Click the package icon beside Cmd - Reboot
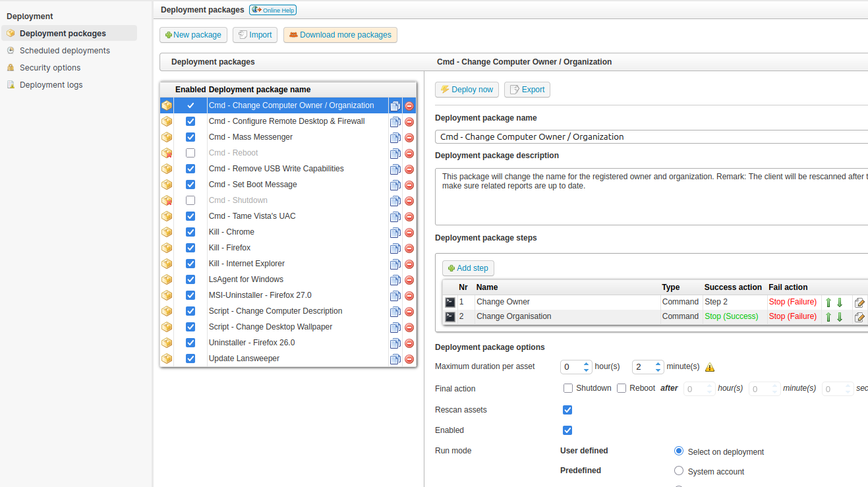Screen dimensions: 868x487 click(x=167, y=153)
